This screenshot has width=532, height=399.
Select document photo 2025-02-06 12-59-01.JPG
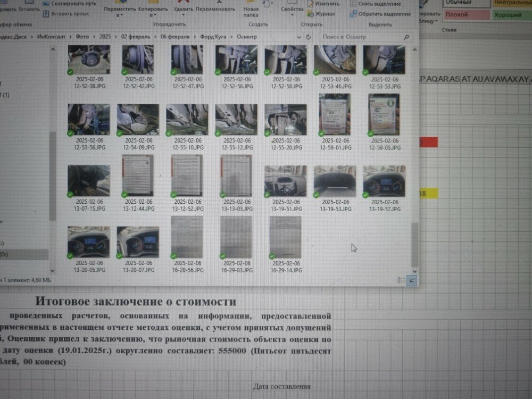click(335, 115)
